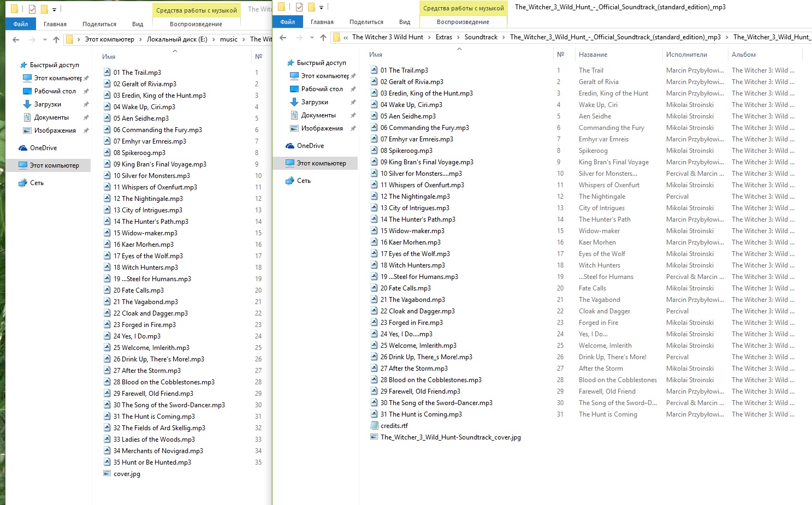Go to Этот компьютер breadcrumb in left address bar
Image resolution: width=812 pixels, height=505 pixels.
click(x=109, y=39)
